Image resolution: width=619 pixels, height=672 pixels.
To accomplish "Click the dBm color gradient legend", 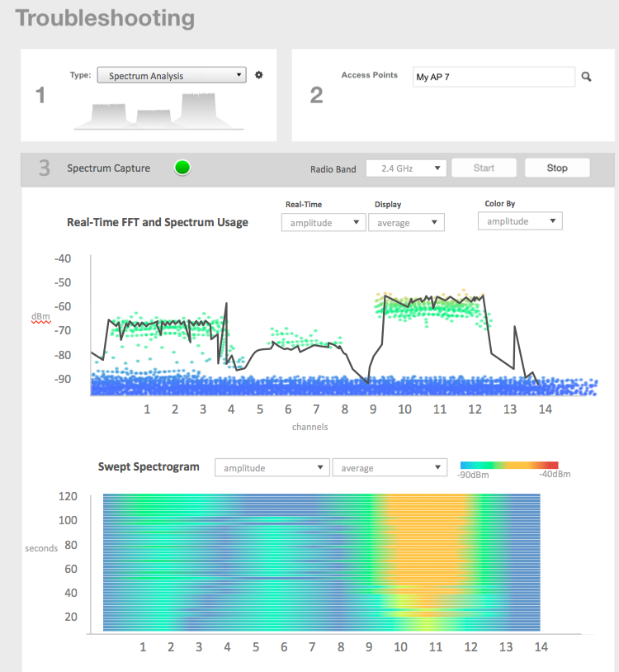I will click(x=509, y=465).
